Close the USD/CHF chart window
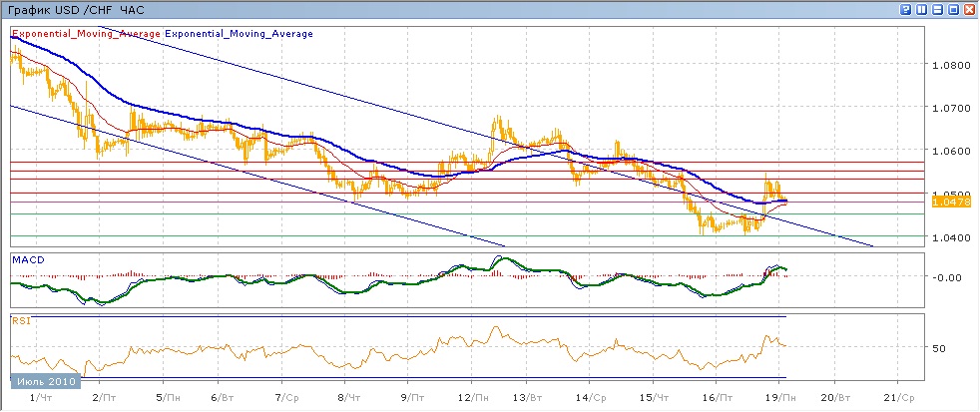 click(969, 9)
